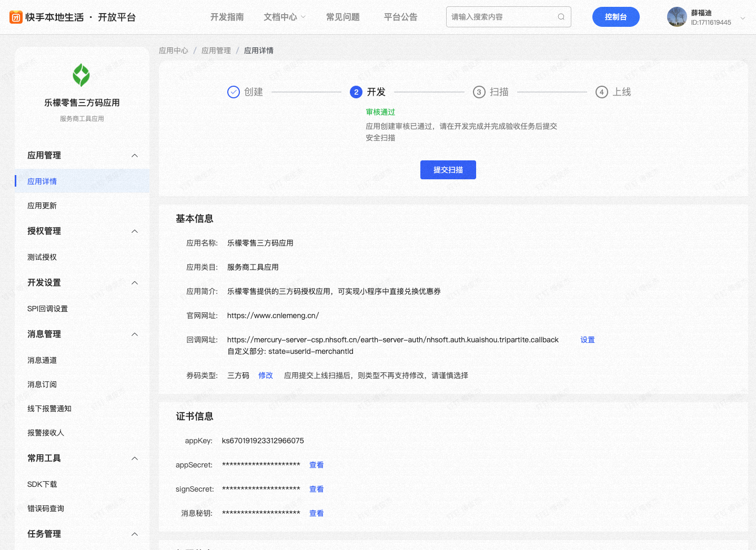Collapse the 授权管理 sidebar section

(x=135, y=231)
